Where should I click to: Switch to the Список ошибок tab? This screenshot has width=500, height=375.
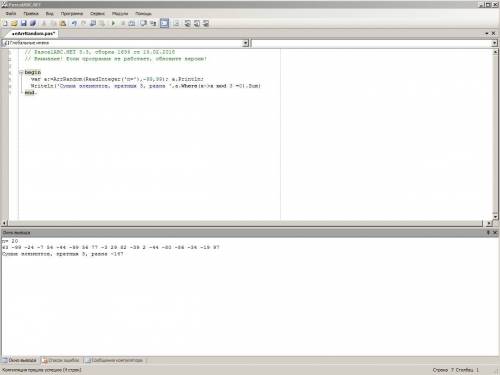pos(60,360)
